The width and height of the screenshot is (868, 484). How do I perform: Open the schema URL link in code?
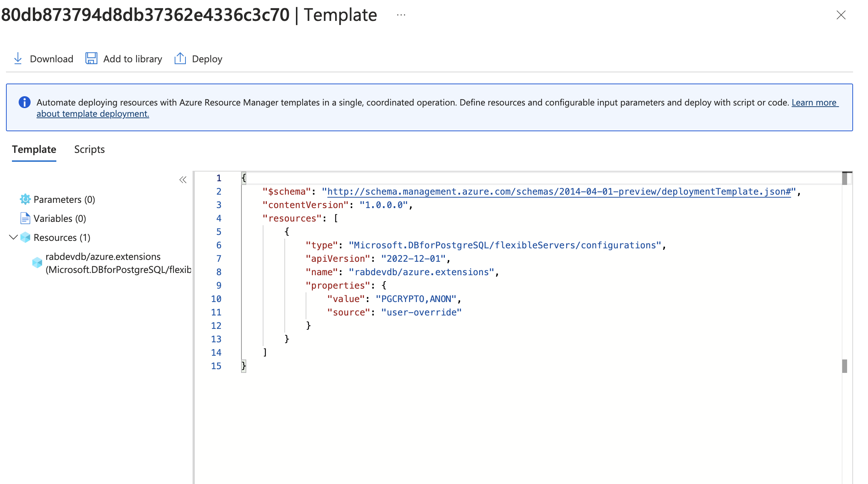(559, 192)
